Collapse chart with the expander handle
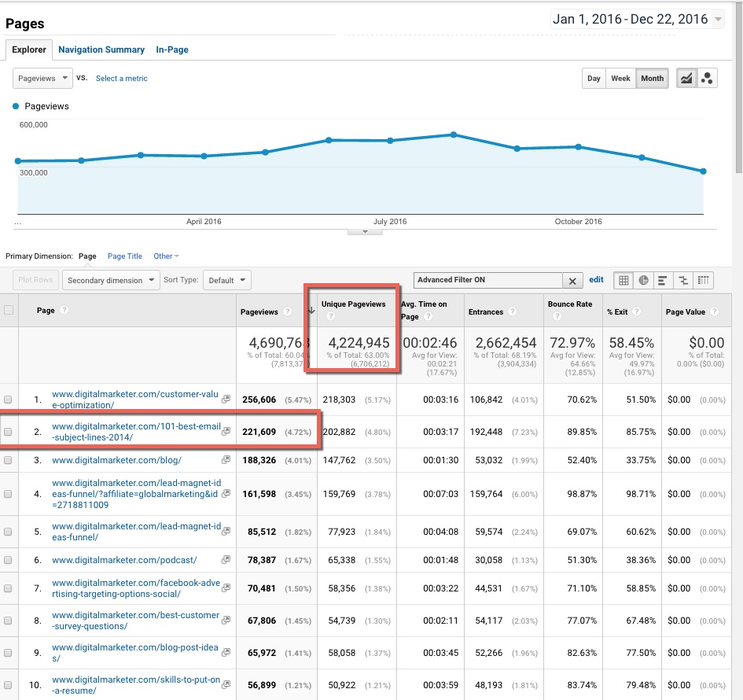The image size is (743, 700). point(365,232)
